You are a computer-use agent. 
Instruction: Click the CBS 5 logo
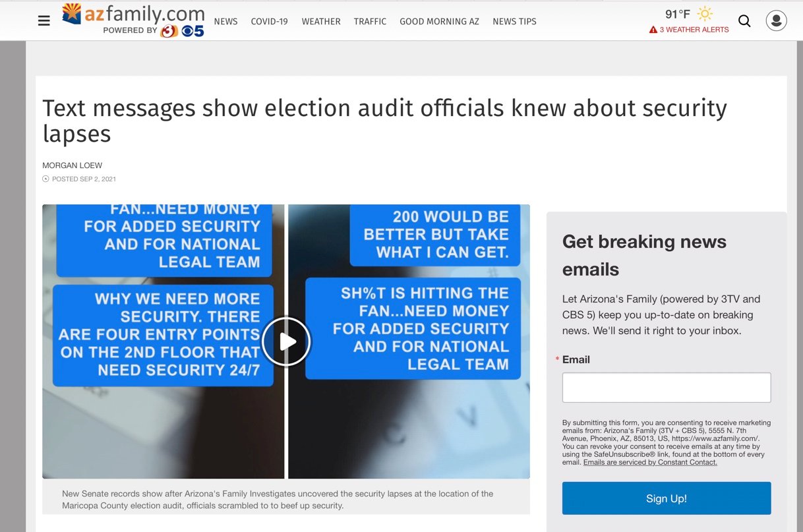tap(193, 30)
